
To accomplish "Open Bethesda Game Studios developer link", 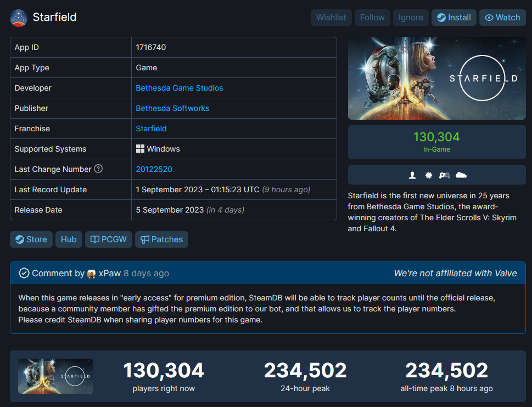I will click(180, 88).
